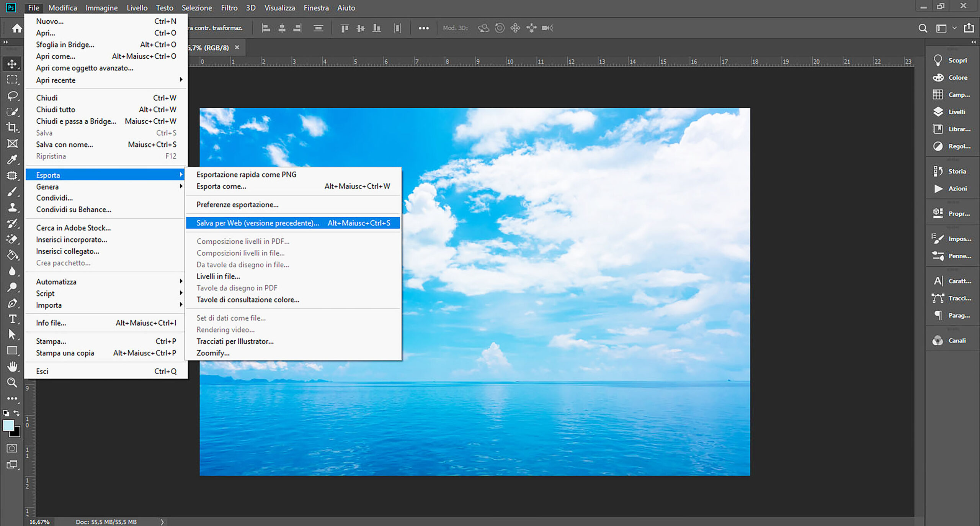Select the Horizontal Type tool
This screenshot has width=980, height=526.
coord(12,319)
